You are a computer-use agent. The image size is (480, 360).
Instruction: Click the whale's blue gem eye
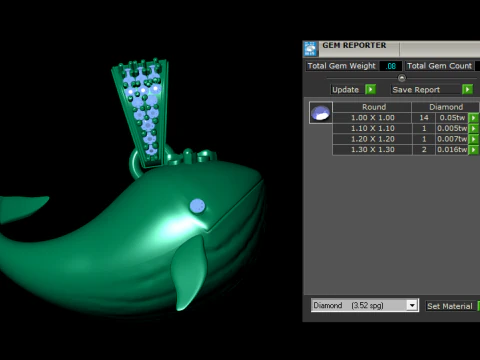197,206
